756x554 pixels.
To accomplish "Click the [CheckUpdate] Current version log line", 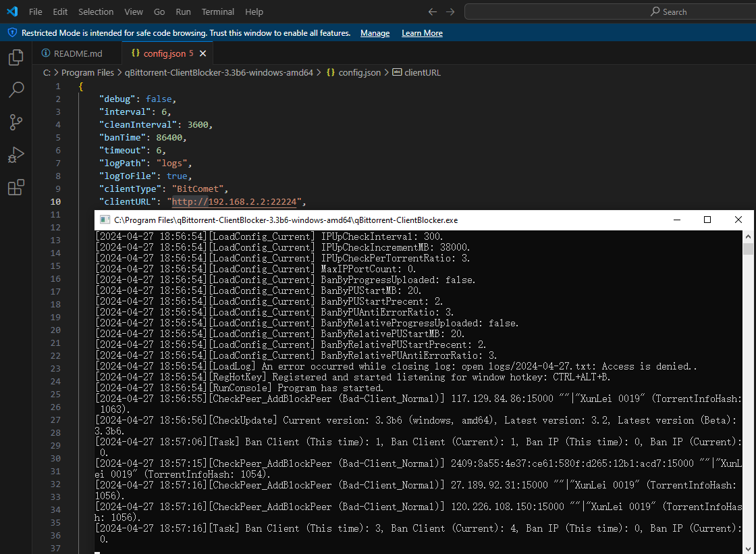I will (418, 426).
